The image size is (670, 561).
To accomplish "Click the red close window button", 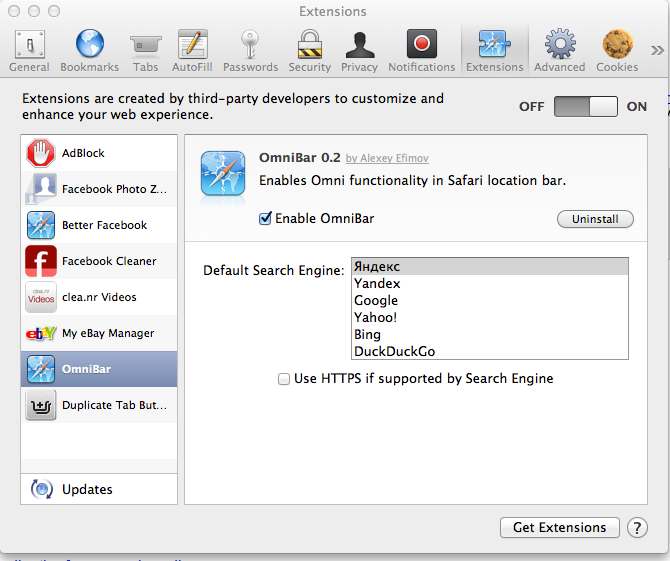I will click(14, 11).
